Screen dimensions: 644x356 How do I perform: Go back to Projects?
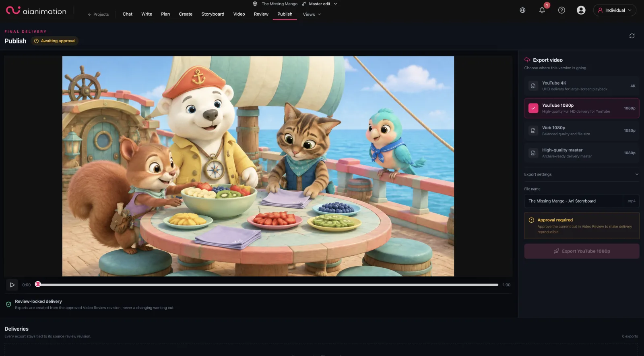98,14
